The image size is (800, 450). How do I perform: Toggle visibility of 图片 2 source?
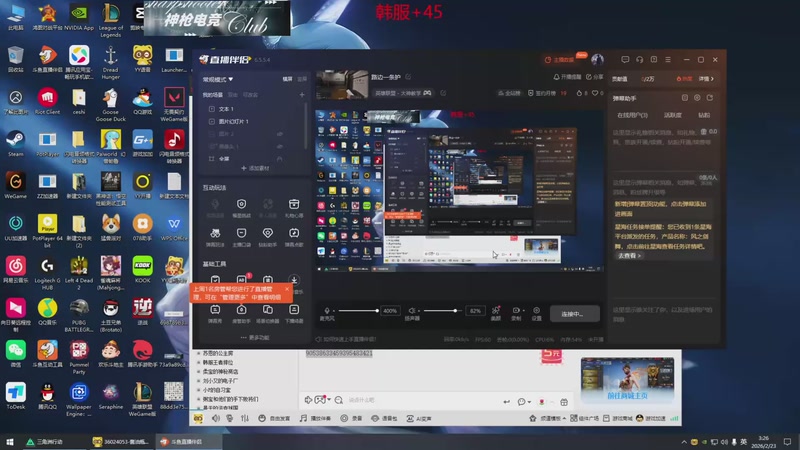click(x=280, y=134)
